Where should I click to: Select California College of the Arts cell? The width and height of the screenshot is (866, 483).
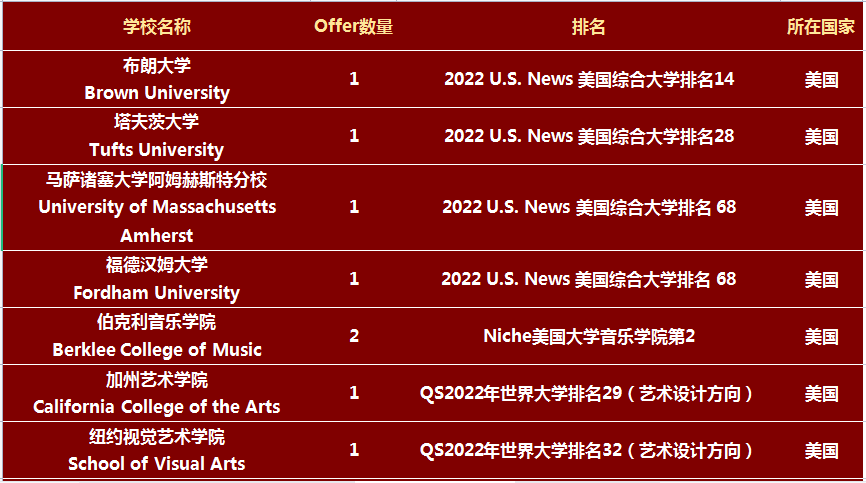[x=157, y=394]
